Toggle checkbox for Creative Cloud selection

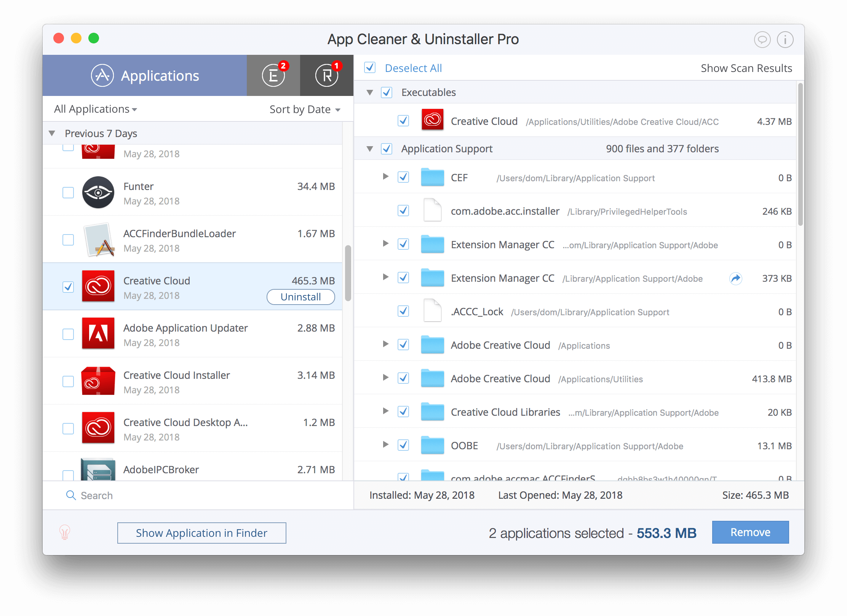[x=69, y=287]
